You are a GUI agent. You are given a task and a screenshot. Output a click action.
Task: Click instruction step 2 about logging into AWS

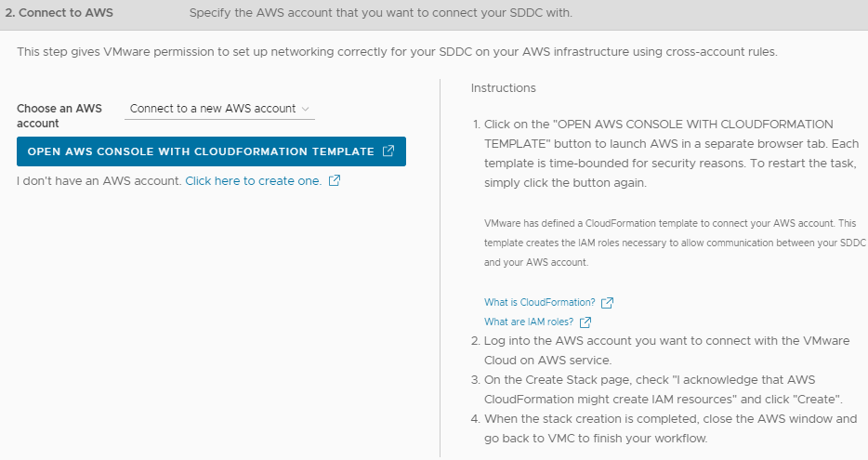[x=661, y=350]
